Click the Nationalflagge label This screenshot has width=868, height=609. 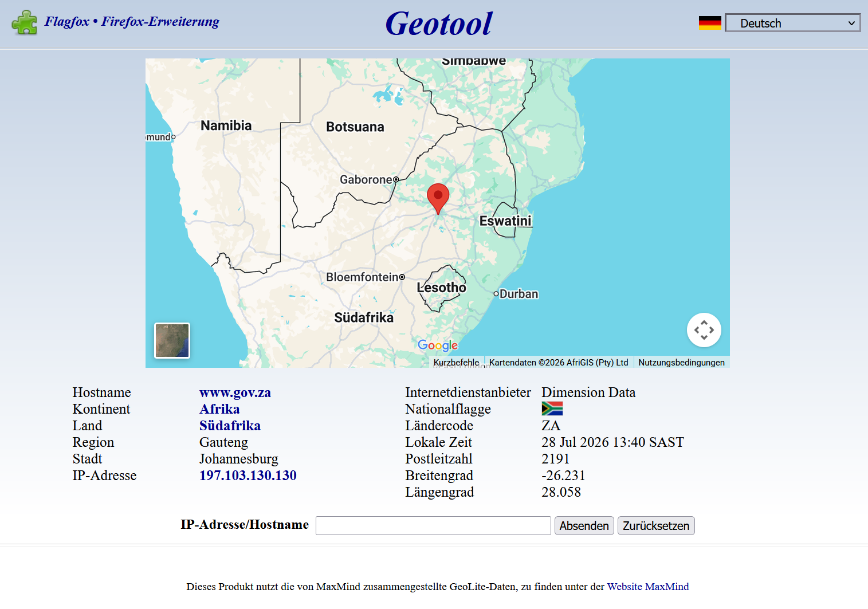click(448, 409)
